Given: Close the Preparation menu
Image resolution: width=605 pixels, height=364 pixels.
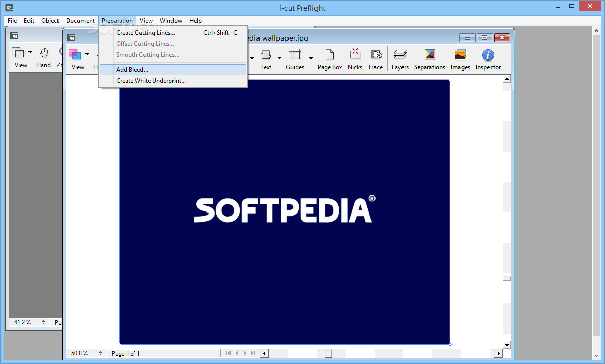Looking at the screenshot, I should pyautogui.click(x=118, y=21).
